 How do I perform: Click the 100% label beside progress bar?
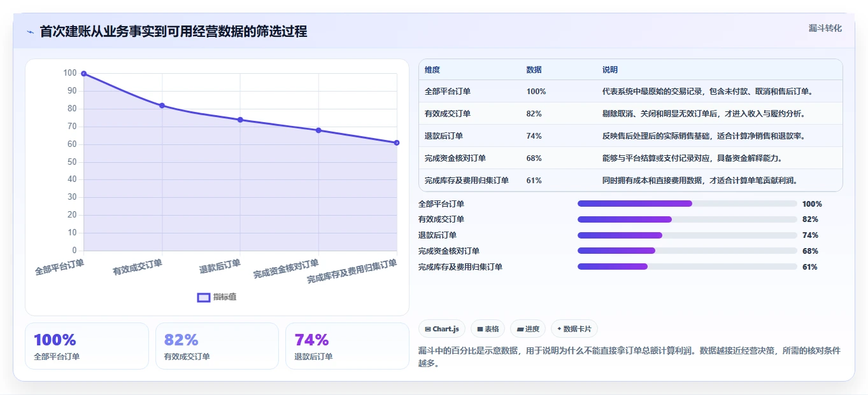coord(812,204)
